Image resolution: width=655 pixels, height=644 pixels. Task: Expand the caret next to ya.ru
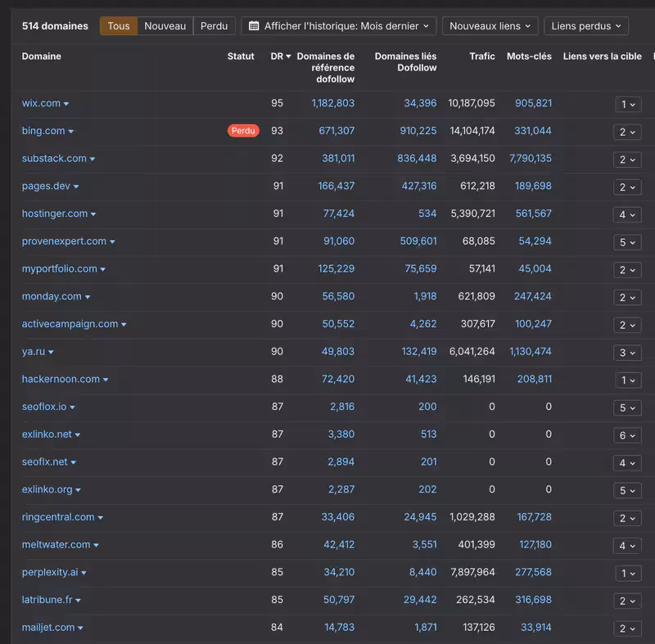[x=51, y=352]
